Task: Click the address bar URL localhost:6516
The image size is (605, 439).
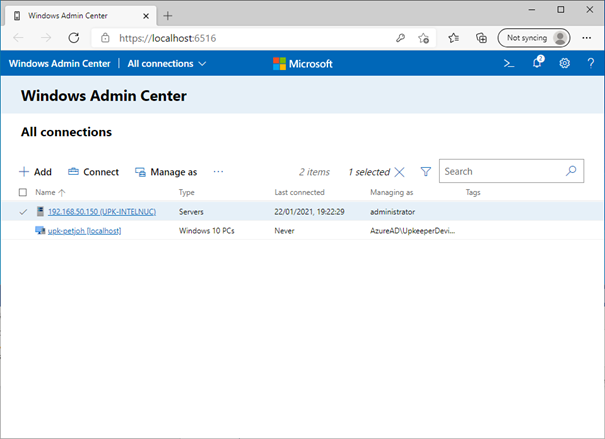Action: pos(167,38)
